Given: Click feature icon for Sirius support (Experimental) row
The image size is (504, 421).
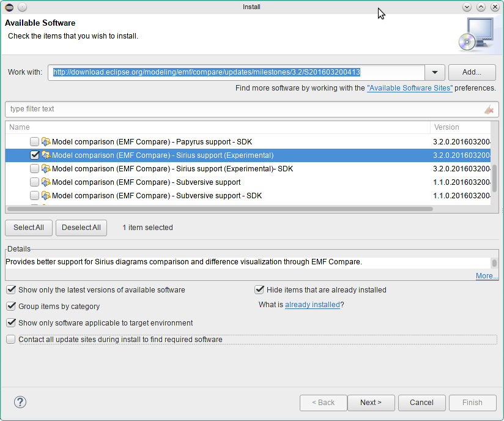Looking at the screenshot, I should click(46, 155).
